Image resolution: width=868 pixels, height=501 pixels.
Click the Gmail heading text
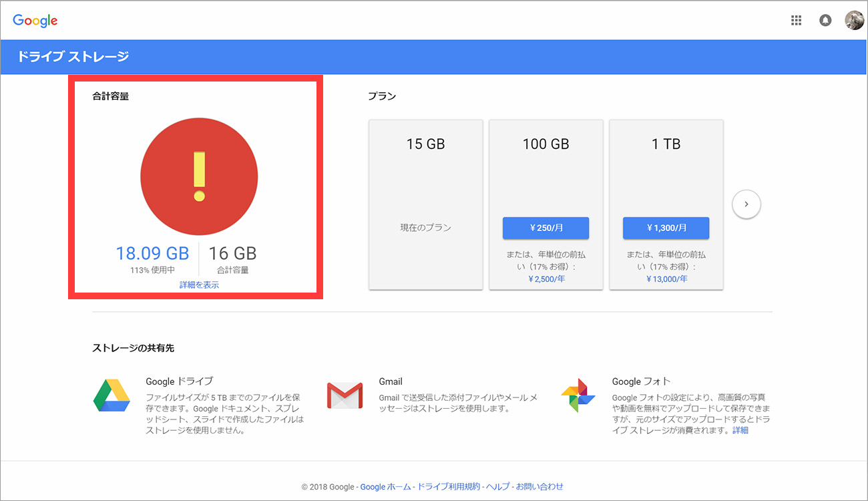[391, 381]
